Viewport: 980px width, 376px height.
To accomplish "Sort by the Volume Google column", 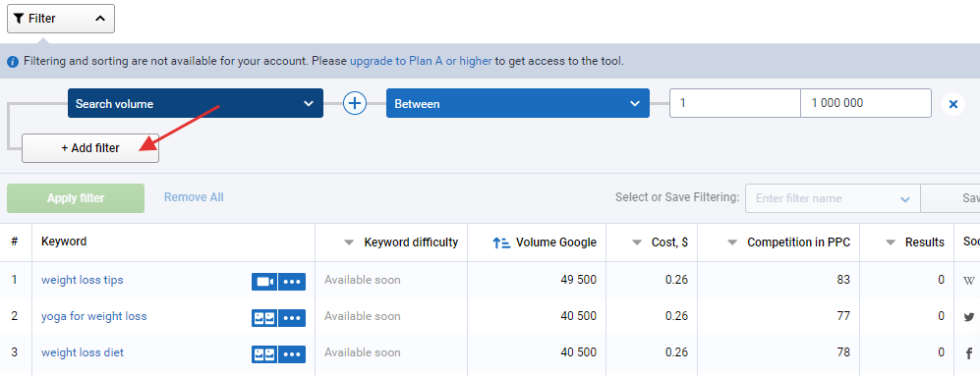I will tap(545, 242).
